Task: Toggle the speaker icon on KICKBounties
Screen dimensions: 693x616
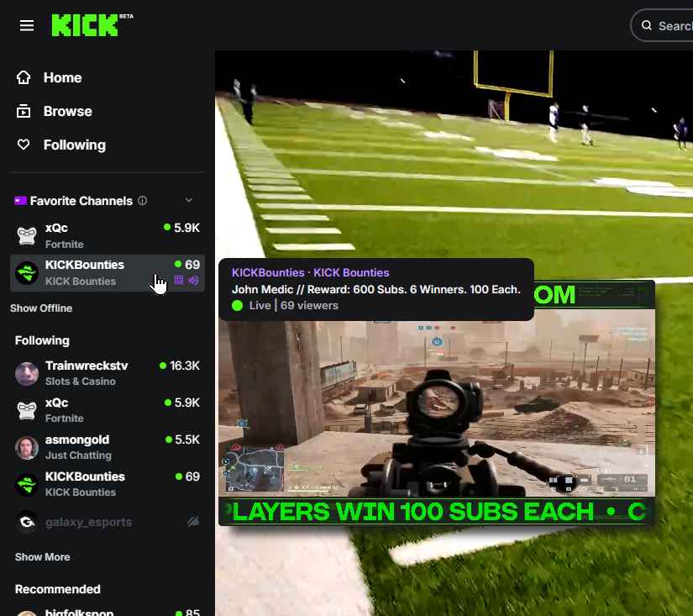Action: [193, 281]
